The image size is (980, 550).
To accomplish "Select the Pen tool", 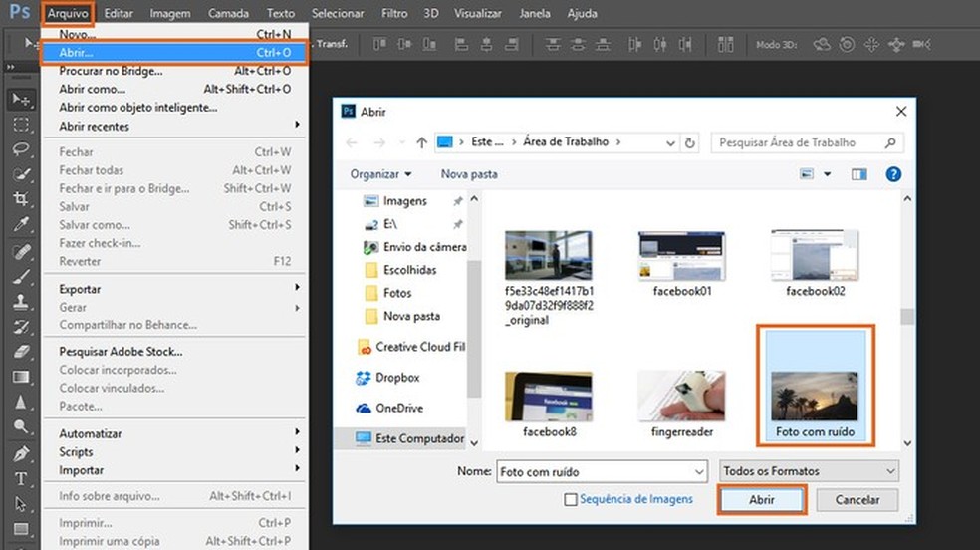I will [x=21, y=454].
